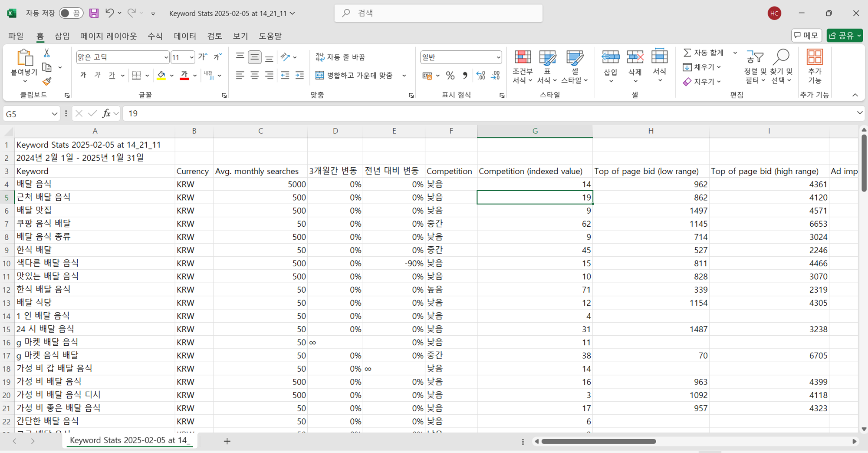Toggle middle vertical alignment

[x=255, y=57]
